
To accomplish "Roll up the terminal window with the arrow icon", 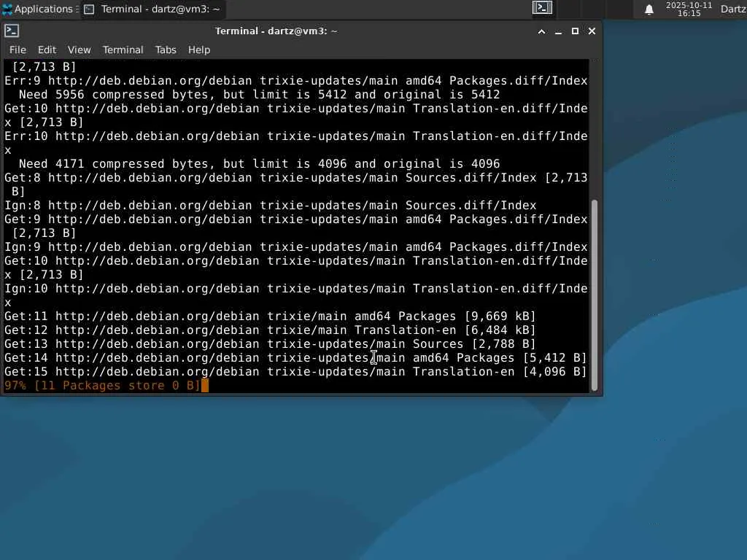I will coord(542,31).
